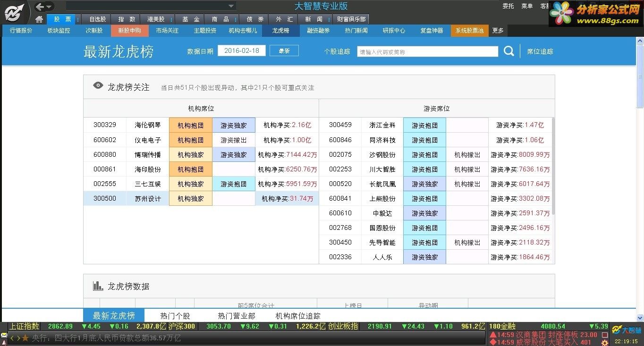Select the 浙江金科 row
Viewport: 644px width, 346px height.
(435, 125)
